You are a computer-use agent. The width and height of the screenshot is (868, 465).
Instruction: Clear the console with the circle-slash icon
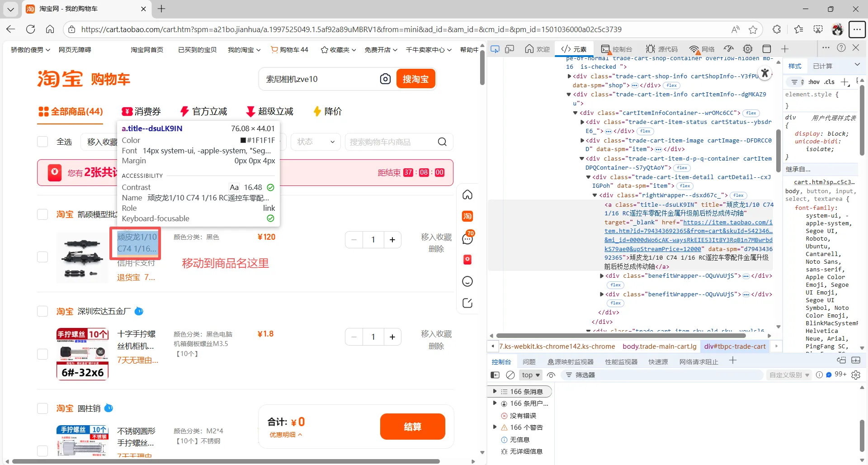(510, 375)
